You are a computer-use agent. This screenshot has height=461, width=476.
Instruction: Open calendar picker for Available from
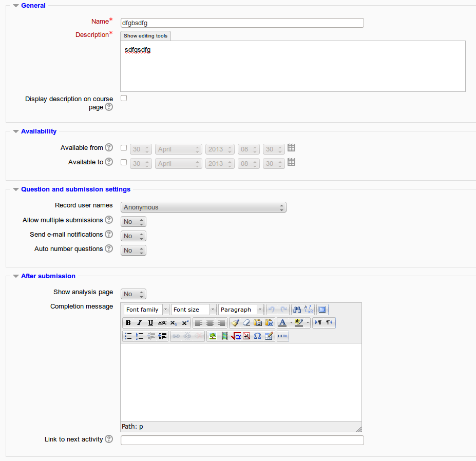[x=292, y=148]
